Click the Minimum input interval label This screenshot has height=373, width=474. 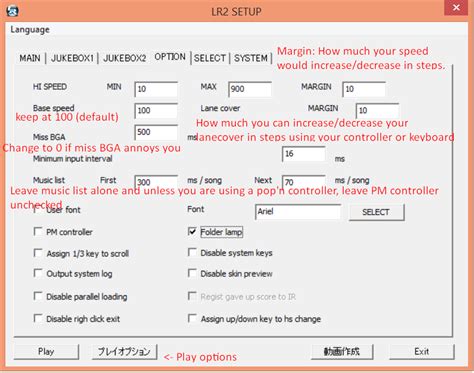[x=72, y=159]
